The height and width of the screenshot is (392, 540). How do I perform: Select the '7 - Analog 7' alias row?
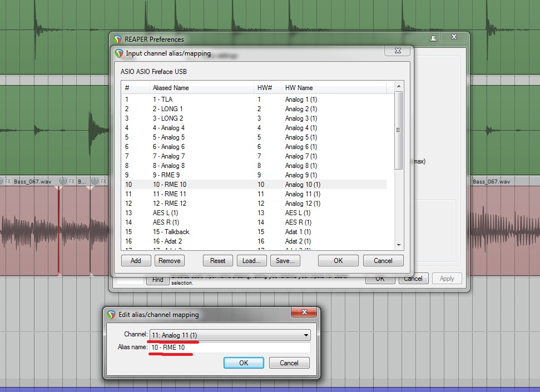pos(169,156)
